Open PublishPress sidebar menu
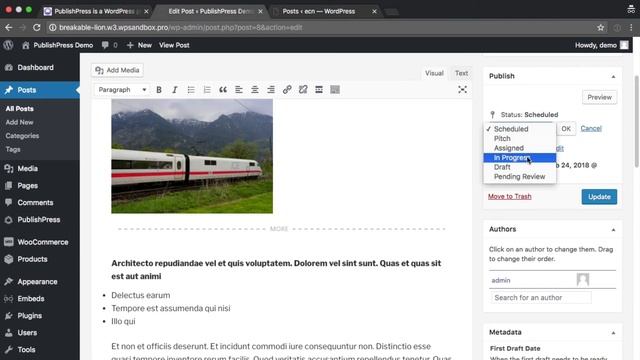The width and height of the screenshot is (640, 360). [40, 220]
